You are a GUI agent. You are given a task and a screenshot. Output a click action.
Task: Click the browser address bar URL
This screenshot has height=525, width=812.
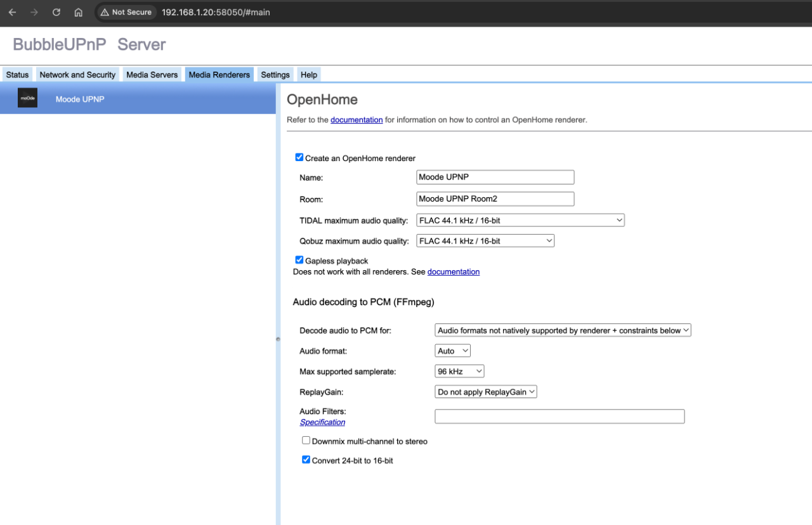(216, 12)
